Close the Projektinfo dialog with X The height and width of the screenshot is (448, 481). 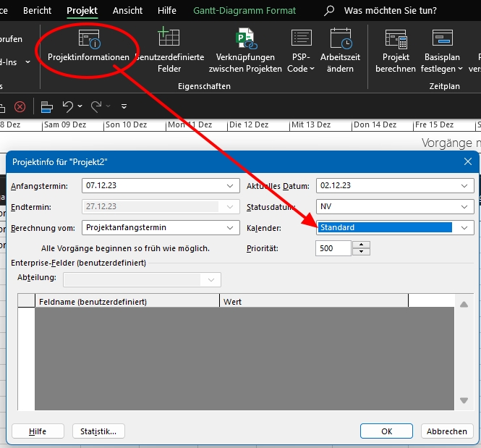click(x=467, y=161)
